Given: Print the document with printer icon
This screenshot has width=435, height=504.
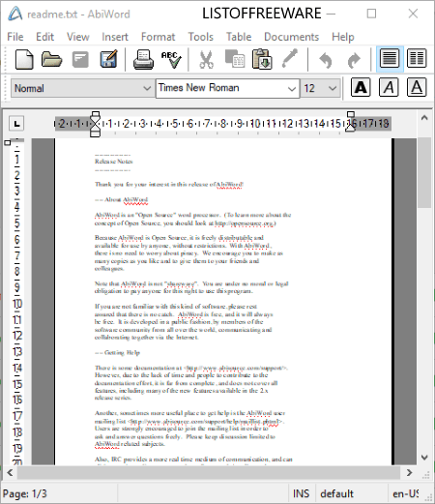Looking at the screenshot, I should coord(143,59).
